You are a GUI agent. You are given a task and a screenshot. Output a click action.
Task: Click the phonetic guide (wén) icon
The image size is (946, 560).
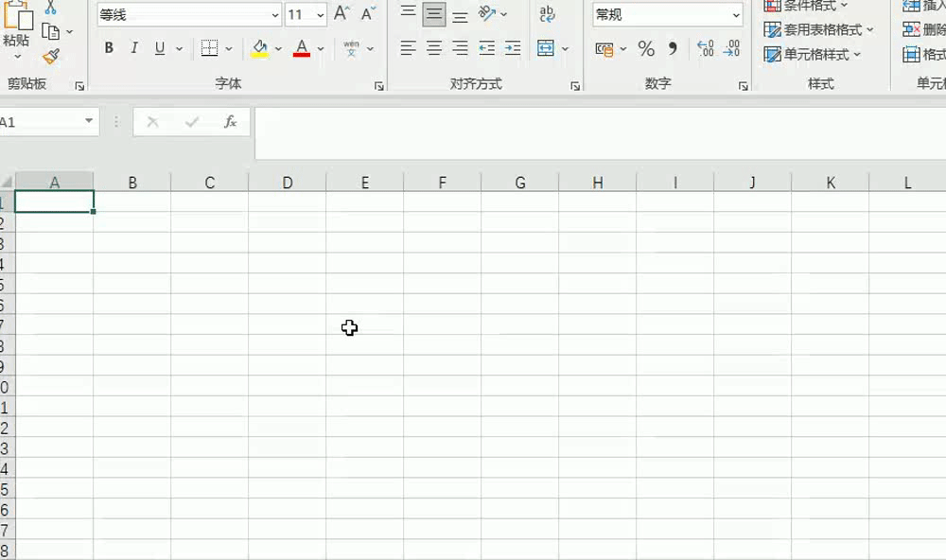(x=351, y=48)
